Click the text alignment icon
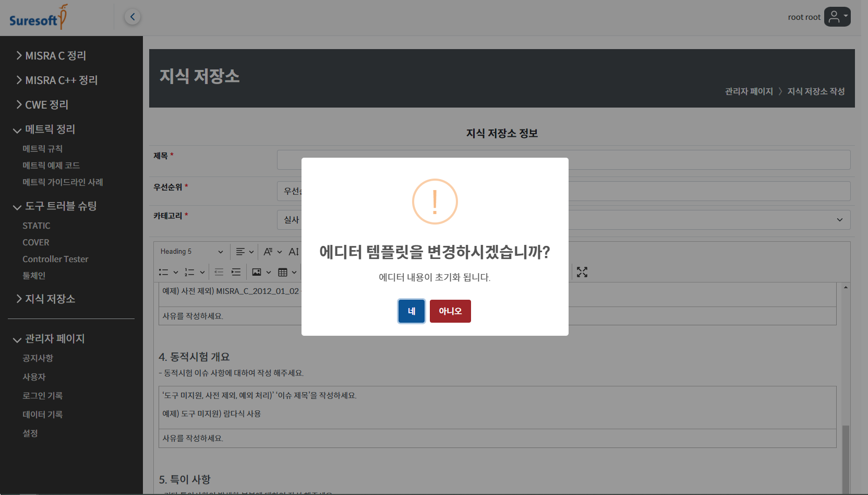868x495 pixels. pyautogui.click(x=240, y=252)
